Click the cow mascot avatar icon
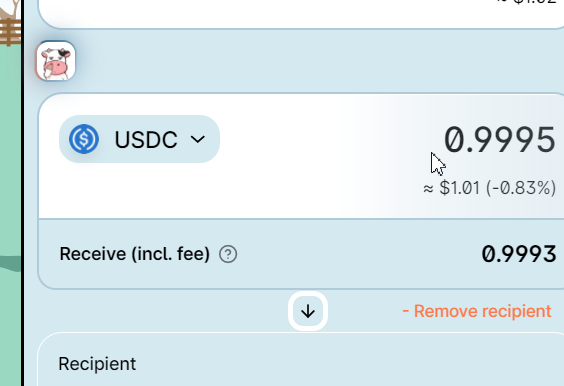Image resolution: width=564 pixels, height=386 pixels. tap(56, 61)
